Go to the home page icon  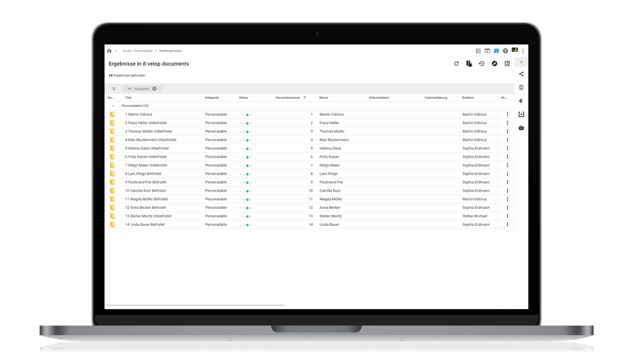109,51
